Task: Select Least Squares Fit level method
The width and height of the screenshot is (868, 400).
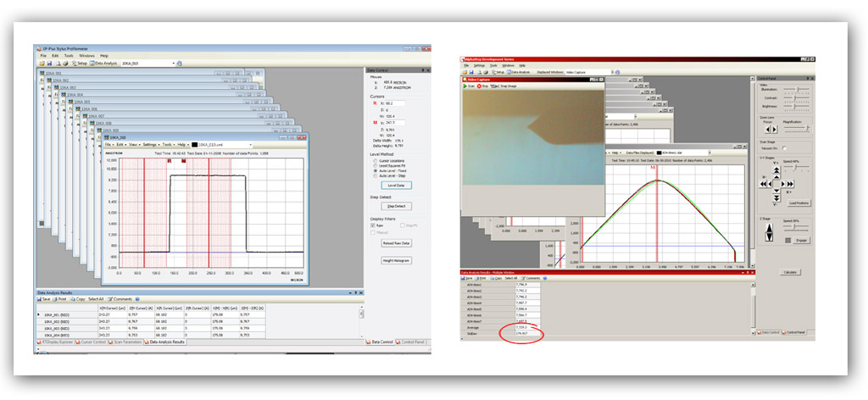Action: [376, 165]
